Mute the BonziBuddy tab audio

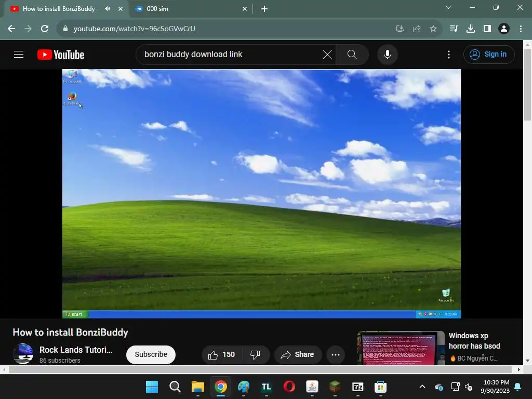108,9
